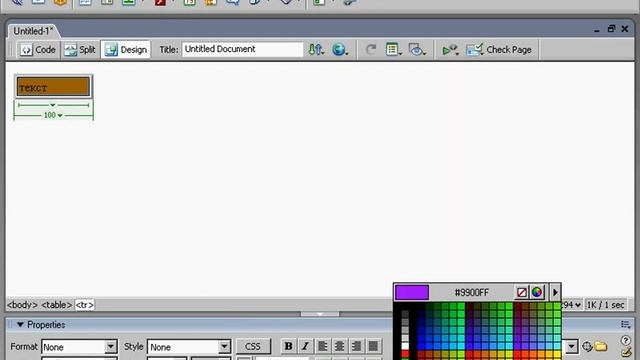
Task: Pick the white swatch in left column
Action: [405, 346]
